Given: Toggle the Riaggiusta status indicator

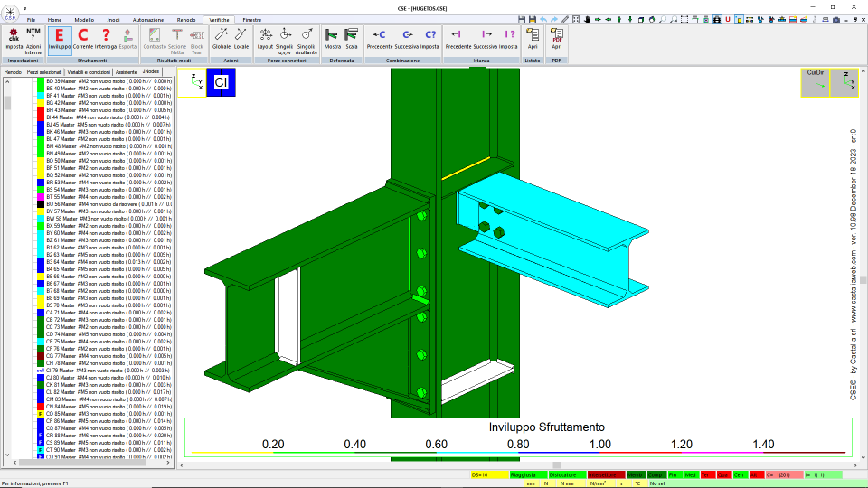Looking at the screenshot, I should coord(527,474).
